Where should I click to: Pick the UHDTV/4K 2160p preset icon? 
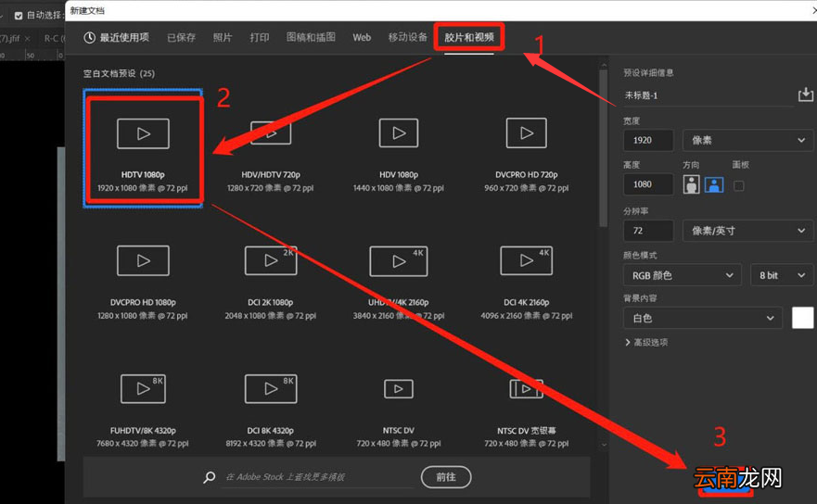tap(399, 261)
